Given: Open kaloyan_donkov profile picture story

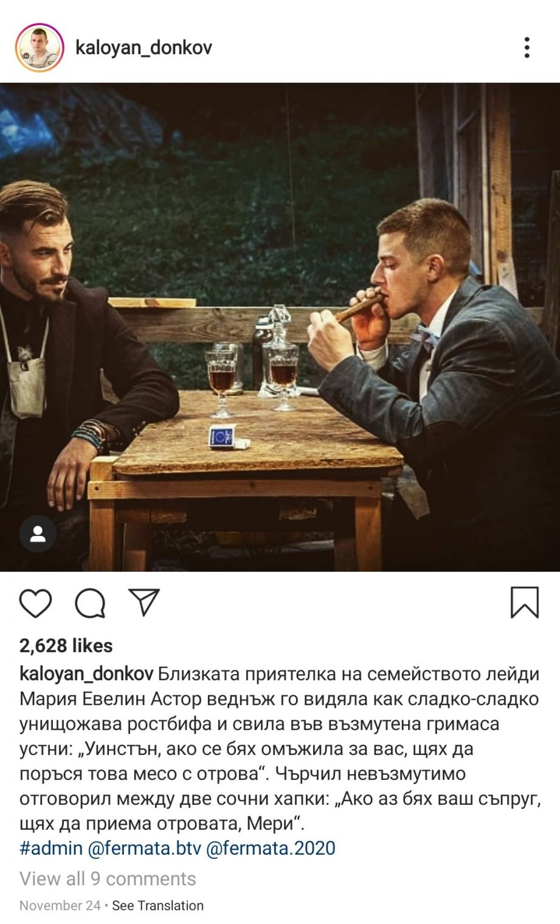Looking at the screenshot, I should pyautogui.click(x=40, y=47).
